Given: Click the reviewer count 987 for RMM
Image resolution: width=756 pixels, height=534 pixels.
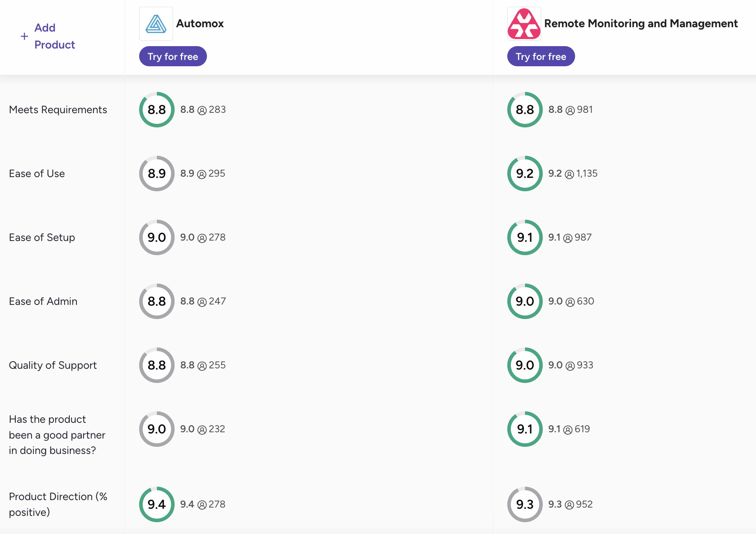Looking at the screenshot, I should (583, 237).
